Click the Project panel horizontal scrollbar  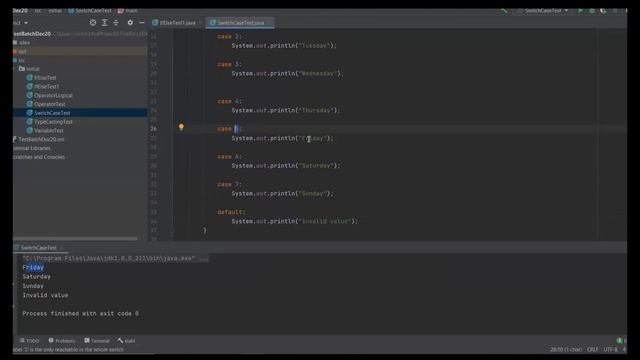coord(76,239)
